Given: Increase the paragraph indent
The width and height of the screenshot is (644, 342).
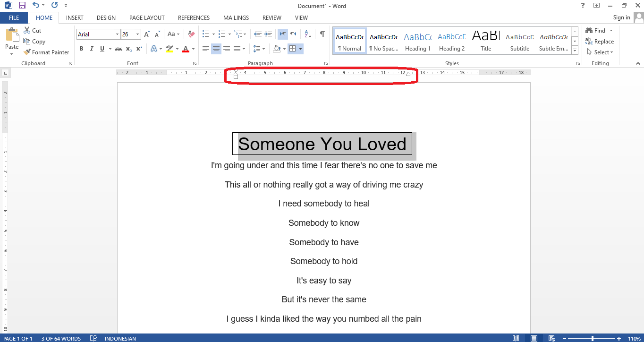Looking at the screenshot, I should 268,34.
